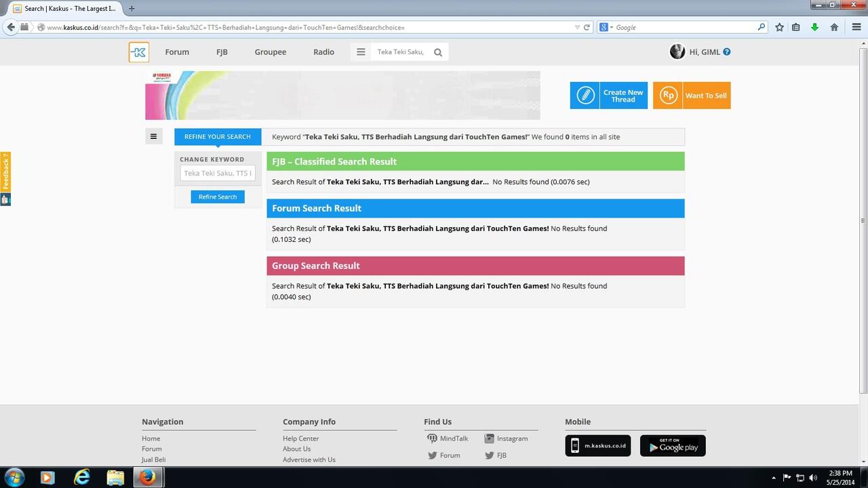The height and width of the screenshot is (488, 868).
Task: Click the FJB – Classified Search Result header
Action: (475, 161)
